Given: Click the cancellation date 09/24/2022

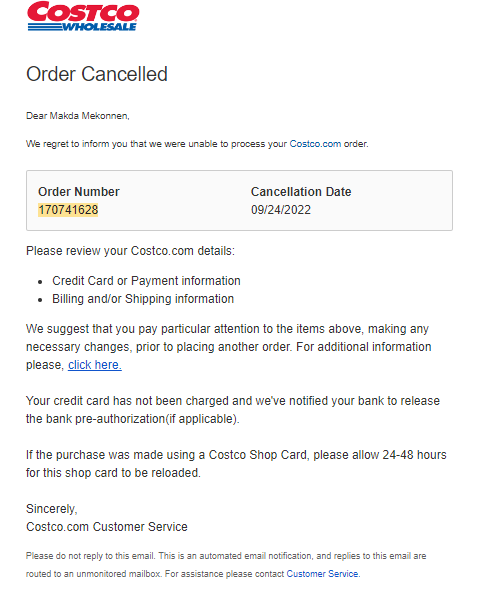Looking at the screenshot, I should coord(281,210).
